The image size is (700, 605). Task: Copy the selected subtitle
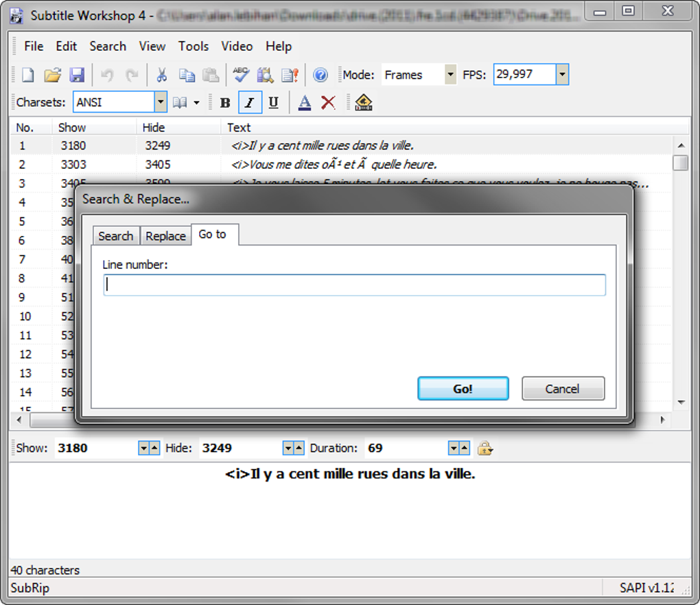pos(187,75)
